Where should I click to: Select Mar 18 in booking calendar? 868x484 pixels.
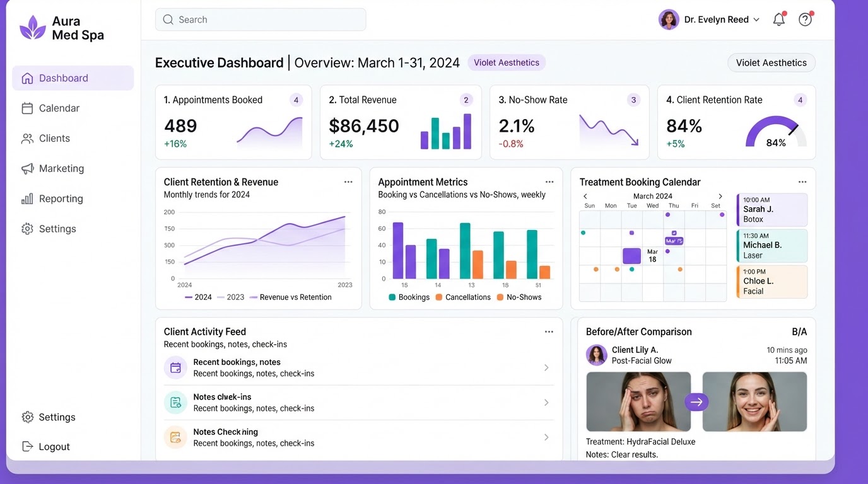coord(652,255)
